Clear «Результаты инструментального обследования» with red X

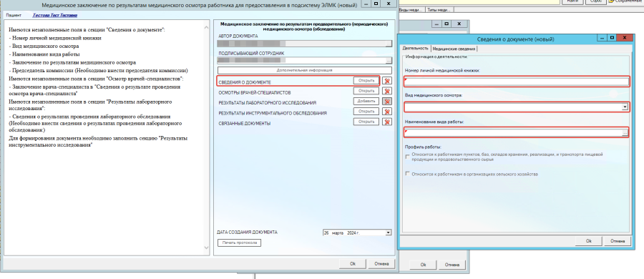[x=387, y=112]
